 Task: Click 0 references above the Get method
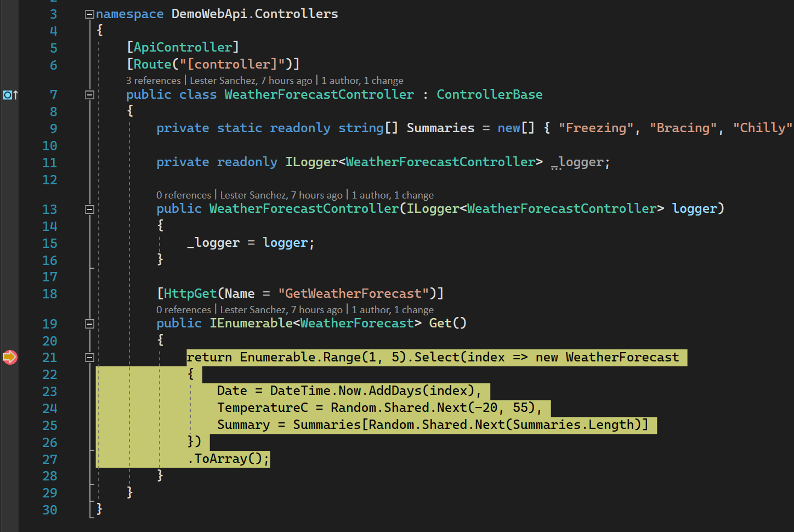tap(183, 309)
